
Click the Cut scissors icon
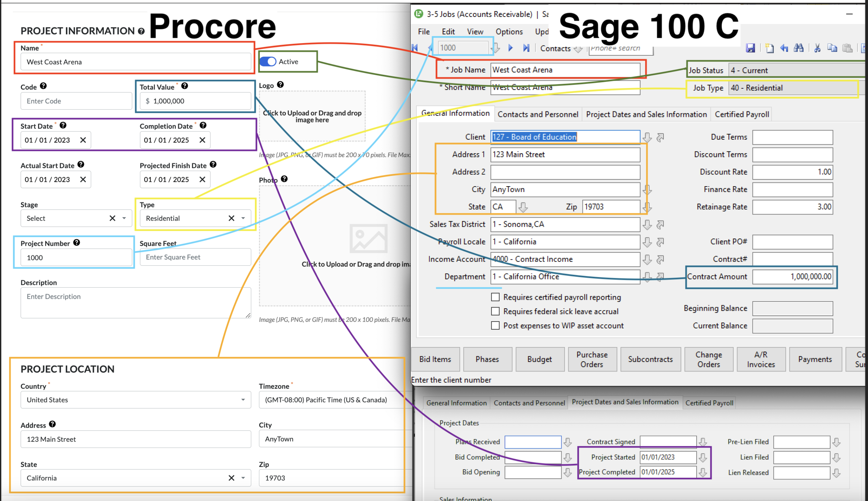click(x=817, y=48)
